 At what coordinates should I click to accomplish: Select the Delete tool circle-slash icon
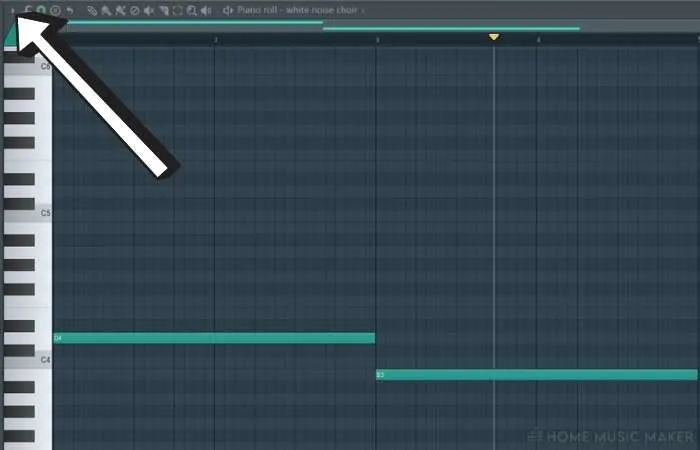click(134, 10)
